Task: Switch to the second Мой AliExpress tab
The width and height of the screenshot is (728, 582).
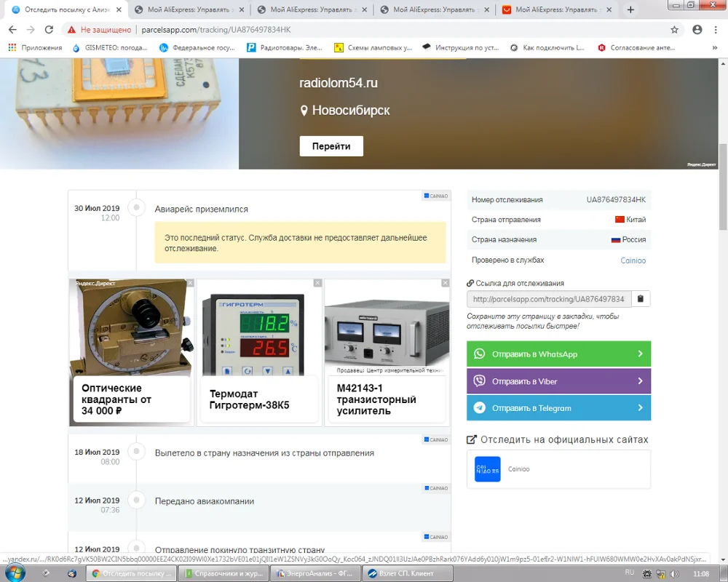Action: coord(311,9)
